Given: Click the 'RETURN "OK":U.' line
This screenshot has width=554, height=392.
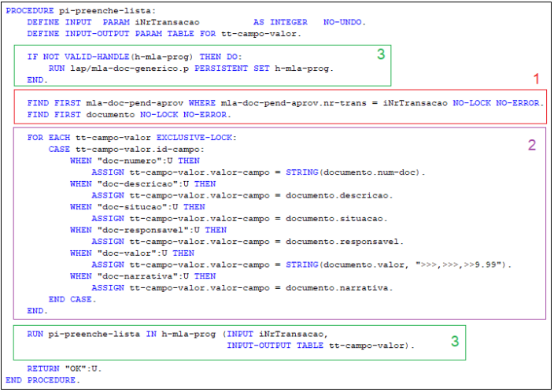Looking at the screenshot, I should pyautogui.click(x=65, y=368).
